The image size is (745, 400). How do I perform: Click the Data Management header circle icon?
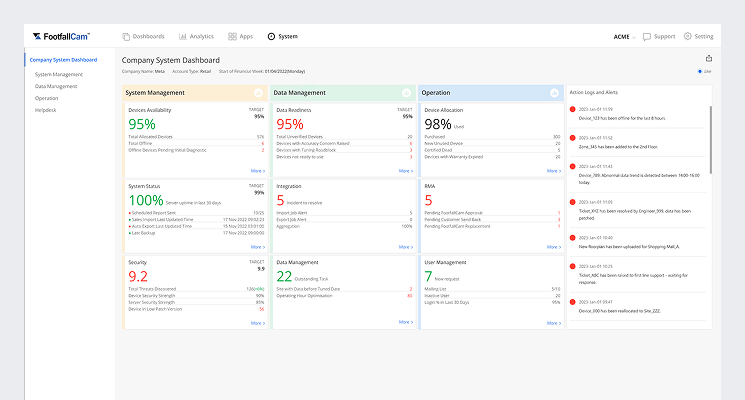point(406,93)
